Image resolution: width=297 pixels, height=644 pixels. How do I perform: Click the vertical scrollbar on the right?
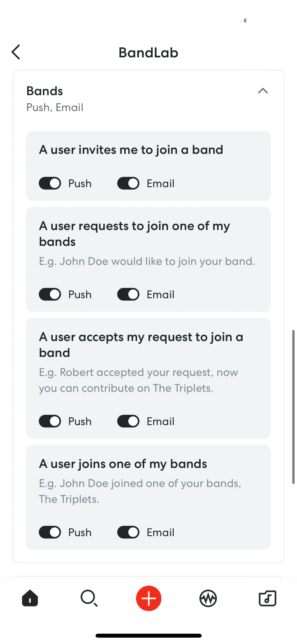coord(293,407)
